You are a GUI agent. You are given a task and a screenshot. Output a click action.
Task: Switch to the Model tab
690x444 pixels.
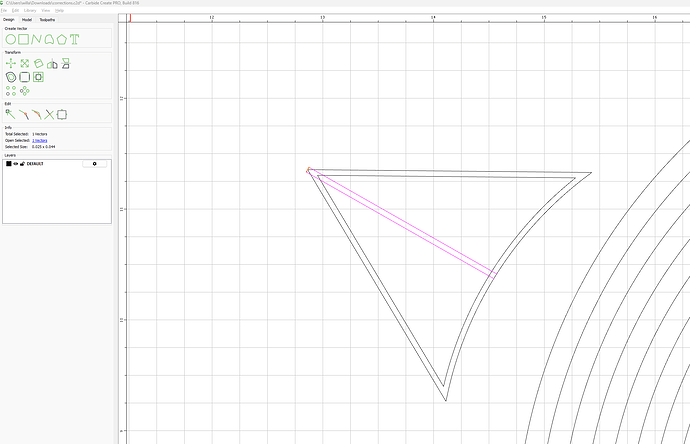pyautogui.click(x=27, y=19)
